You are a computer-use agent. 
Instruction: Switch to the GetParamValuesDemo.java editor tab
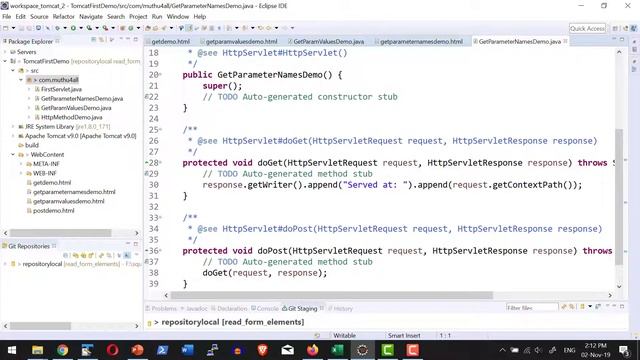click(328, 42)
